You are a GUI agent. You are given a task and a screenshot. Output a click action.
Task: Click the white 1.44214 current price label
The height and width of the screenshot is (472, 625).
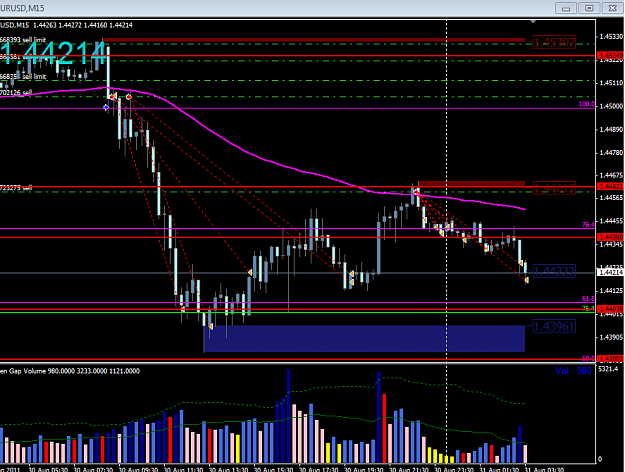[611, 273]
